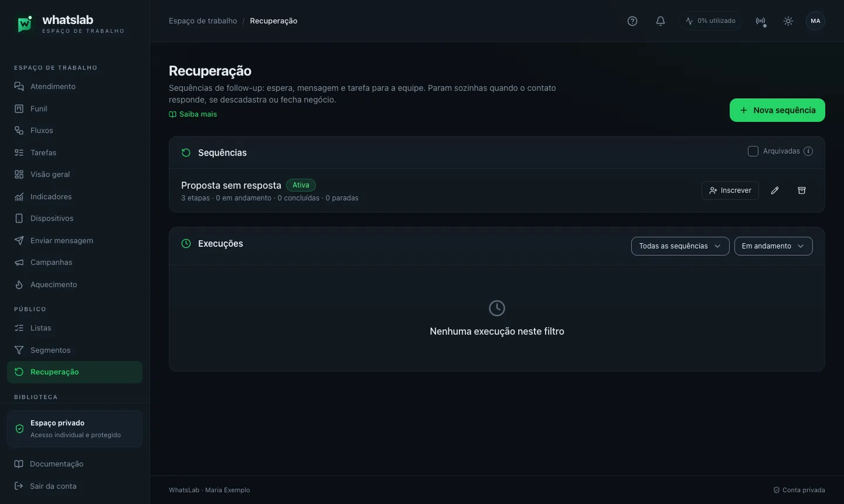Click the Espaço privado card
Viewport: 844px width, 504px height.
point(74,428)
